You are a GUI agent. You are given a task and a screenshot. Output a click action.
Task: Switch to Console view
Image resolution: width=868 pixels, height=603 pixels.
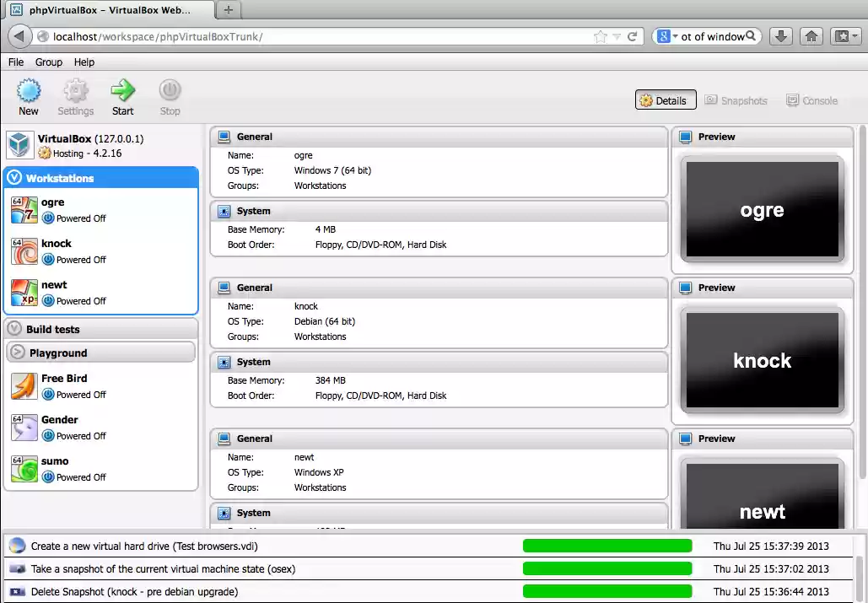(811, 100)
